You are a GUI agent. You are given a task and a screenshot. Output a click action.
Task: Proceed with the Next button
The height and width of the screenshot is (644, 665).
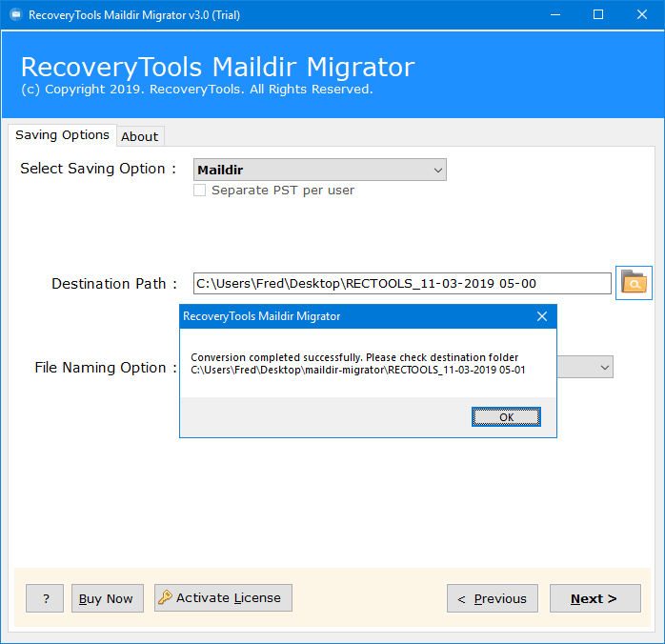595,598
